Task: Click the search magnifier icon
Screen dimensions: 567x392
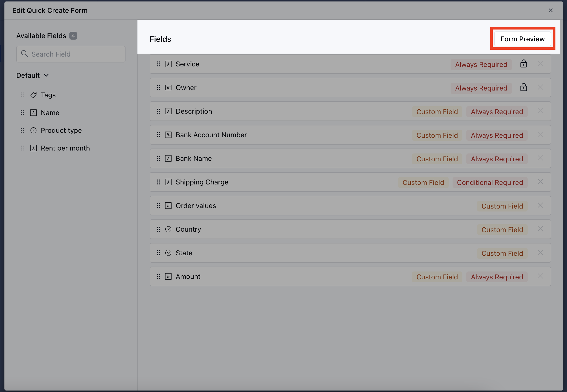Action: click(x=24, y=54)
